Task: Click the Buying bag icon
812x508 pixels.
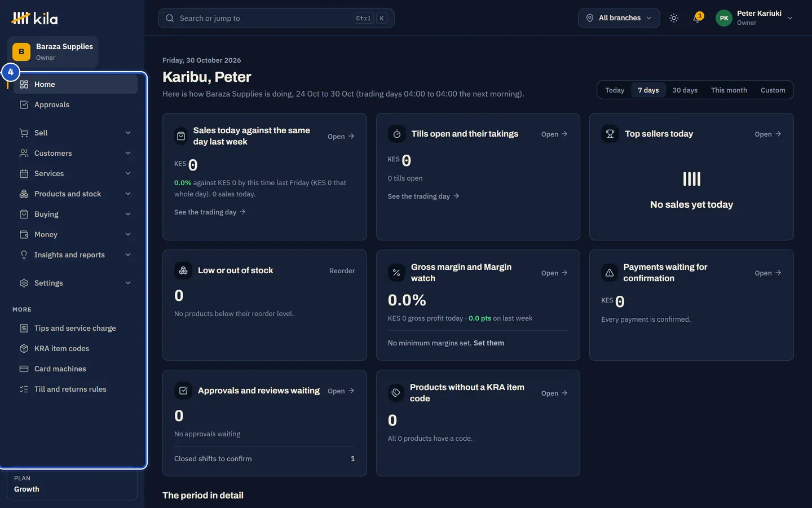Action: (x=24, y=214)
